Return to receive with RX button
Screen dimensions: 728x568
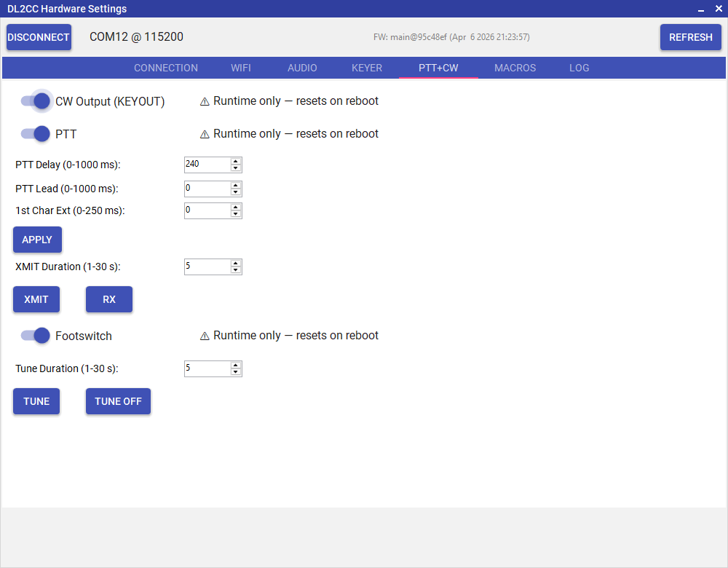tap(109, 299)
